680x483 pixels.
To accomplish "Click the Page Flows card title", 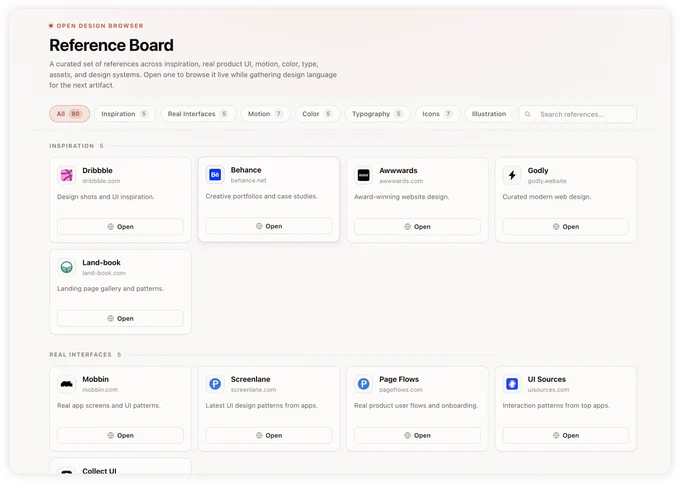I will [x=399, y=379].
